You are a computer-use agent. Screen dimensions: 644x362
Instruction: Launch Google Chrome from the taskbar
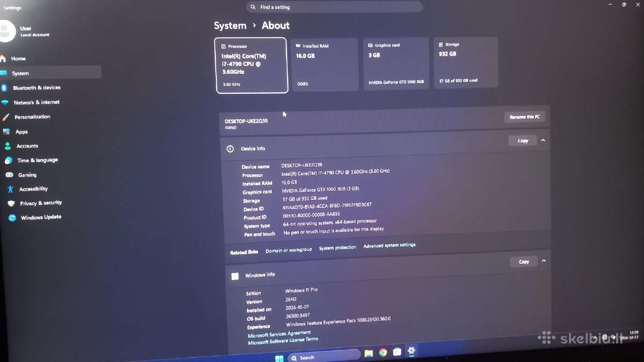click(383, 352)
